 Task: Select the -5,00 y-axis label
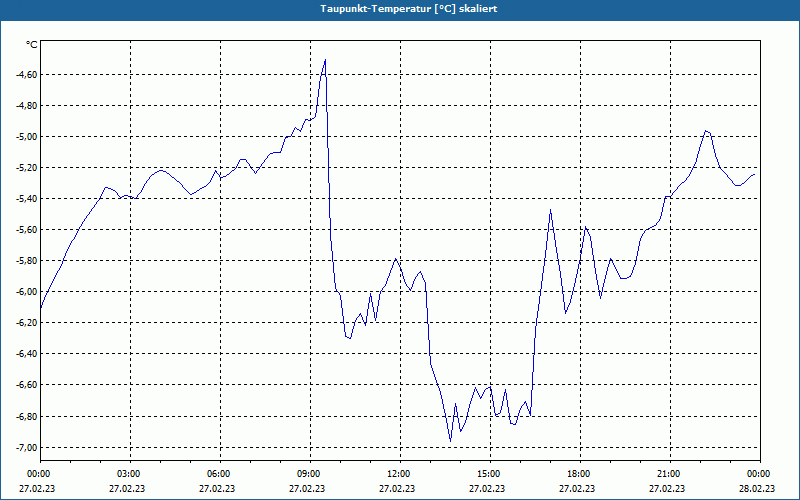[x=26, y=137]
